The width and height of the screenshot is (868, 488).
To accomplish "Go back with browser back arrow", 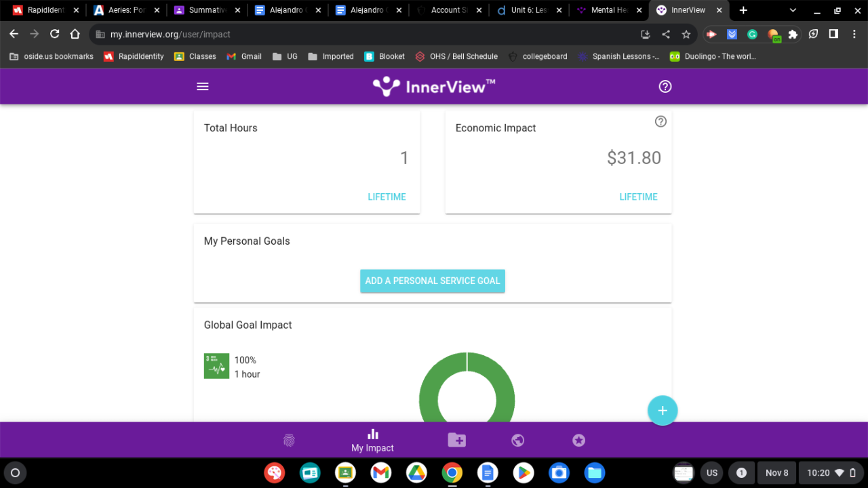I will point(14,34).
